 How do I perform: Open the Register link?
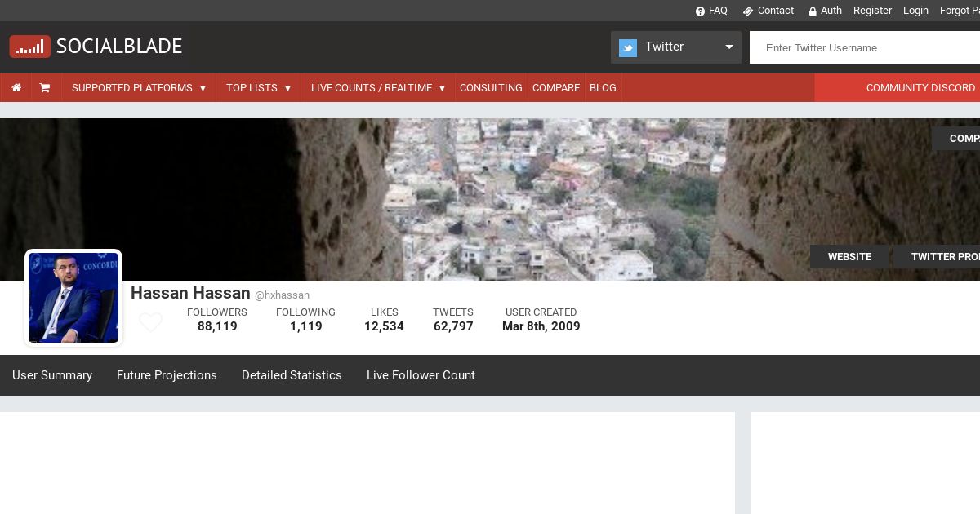pyautogui.click(x=872, y=11)
